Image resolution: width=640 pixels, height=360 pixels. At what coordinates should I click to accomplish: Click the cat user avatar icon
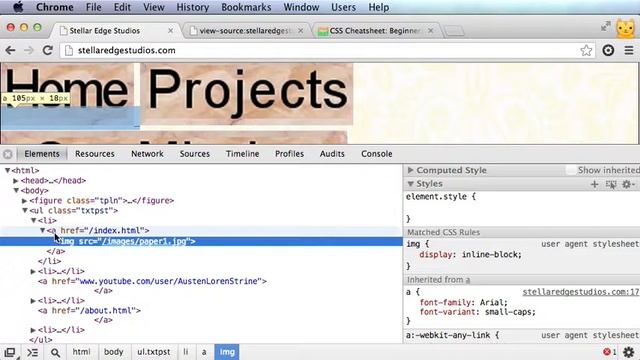pyautogui.click(x=625, y=29)
